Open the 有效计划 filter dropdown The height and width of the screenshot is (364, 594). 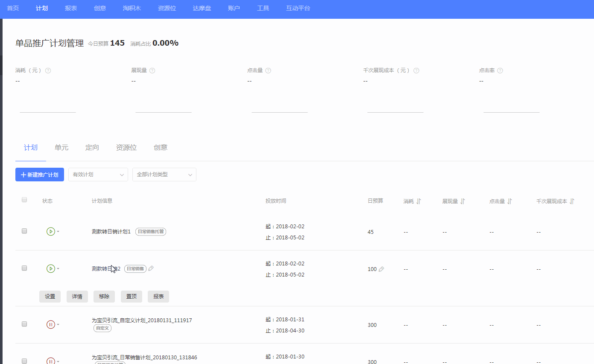(98, 175)
